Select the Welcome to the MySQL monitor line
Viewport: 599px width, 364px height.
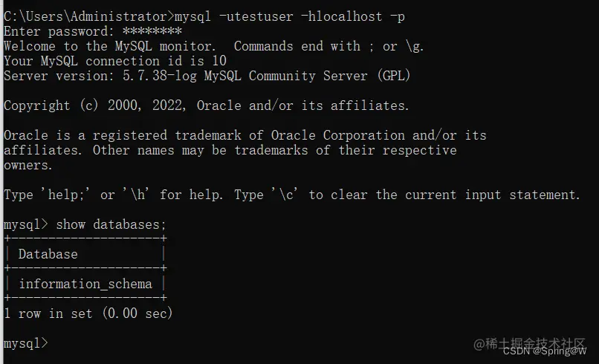coord(214,46)
